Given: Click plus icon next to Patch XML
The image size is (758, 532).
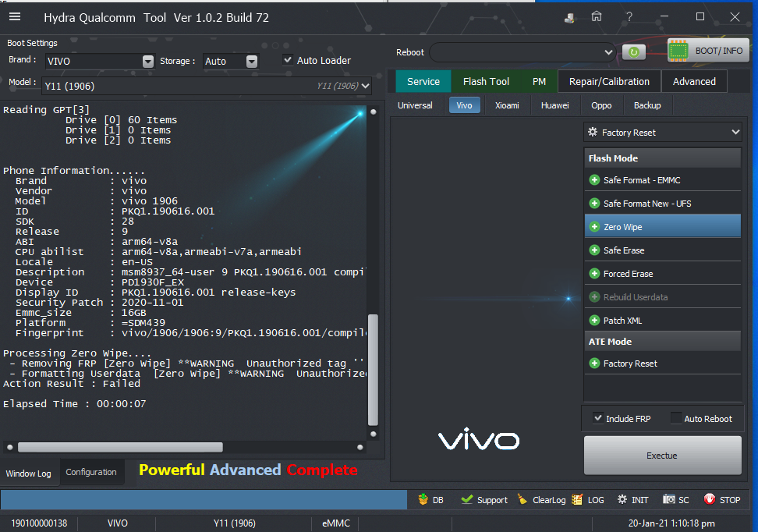Looking at the screenshot, I should coord(594,320).
